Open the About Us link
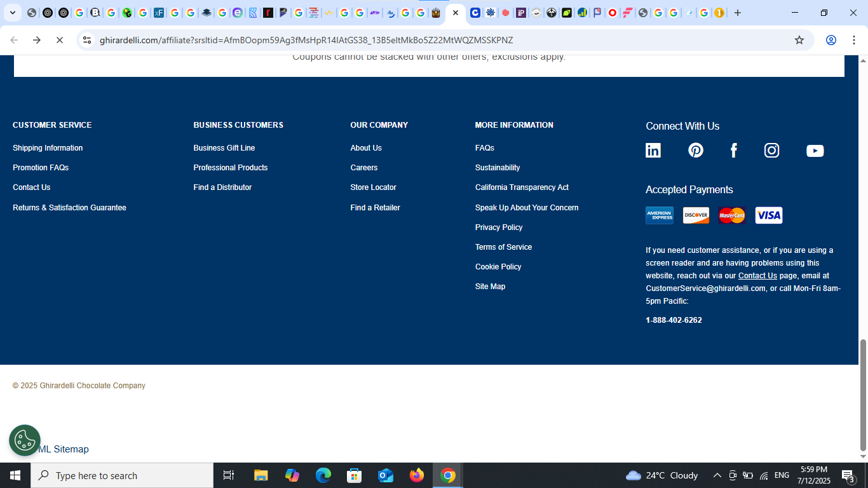868x488 pixels. coord(366,148)
